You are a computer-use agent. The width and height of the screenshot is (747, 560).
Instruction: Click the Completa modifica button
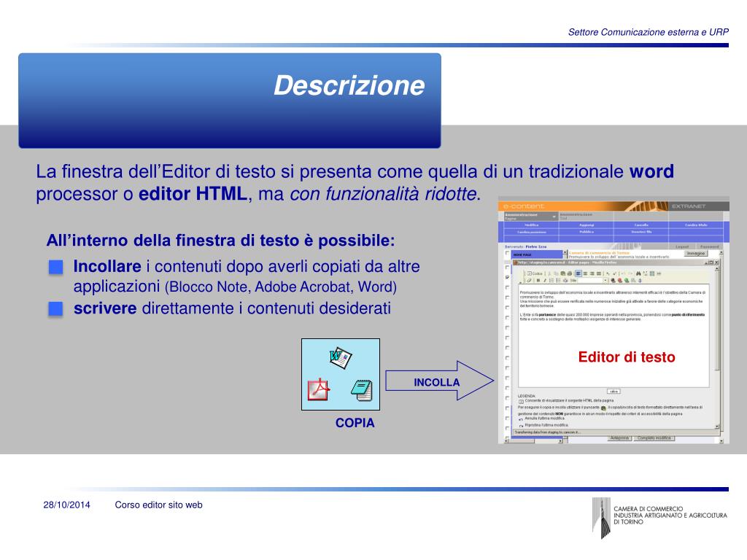pos(654,438)
